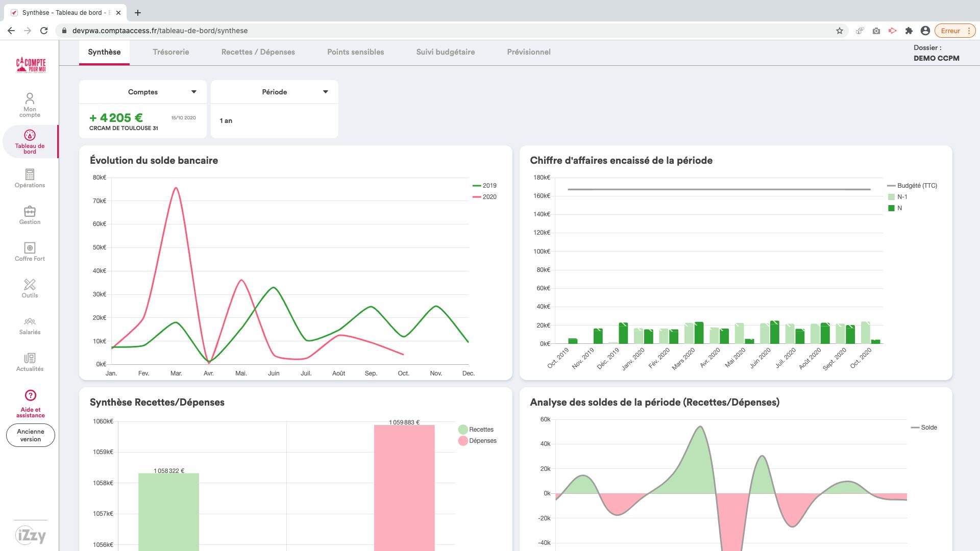Click the browser address bar URL
The image size is (980, 551).
click(160, 31)
